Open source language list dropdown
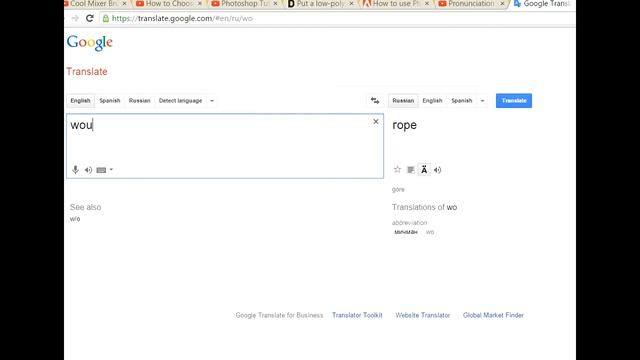 [x=212, y=100]
